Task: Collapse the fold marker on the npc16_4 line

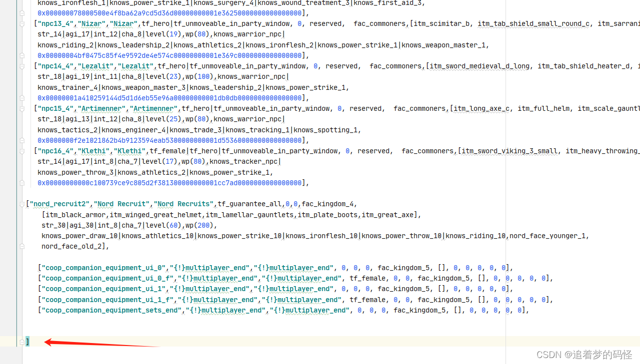Action: coord(22,151)
